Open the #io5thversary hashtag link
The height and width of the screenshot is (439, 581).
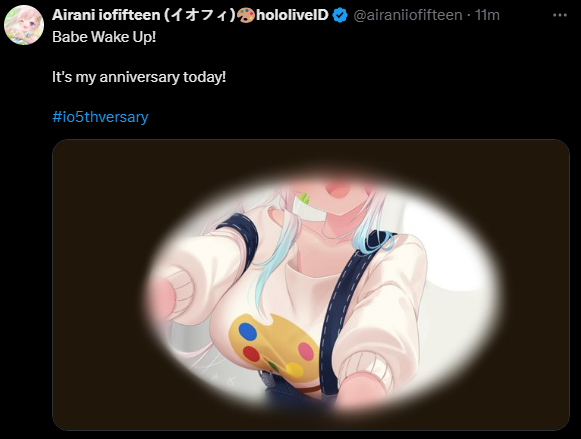(x=100, y=117)
